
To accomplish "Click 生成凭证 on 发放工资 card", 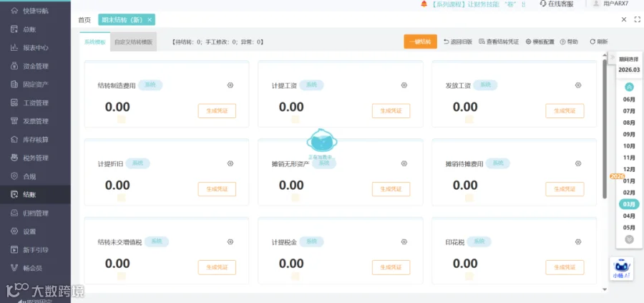I will click(x=565, y=110).
